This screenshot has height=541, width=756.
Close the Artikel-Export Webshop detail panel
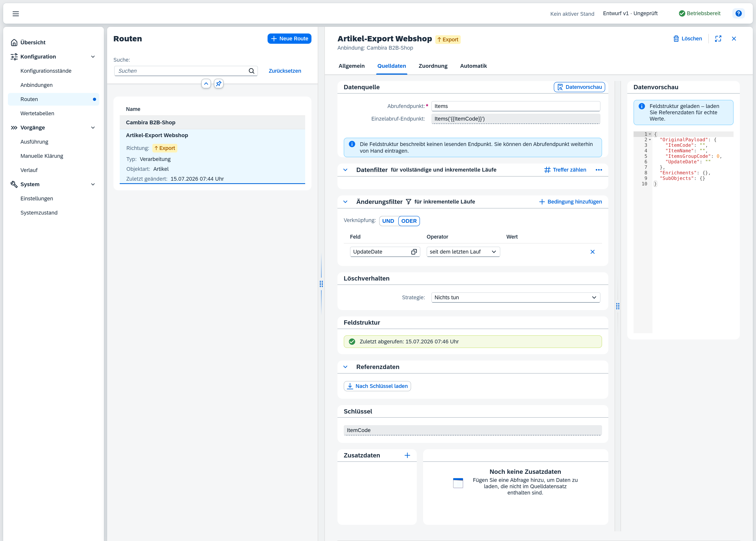click(x=734, y=39)
